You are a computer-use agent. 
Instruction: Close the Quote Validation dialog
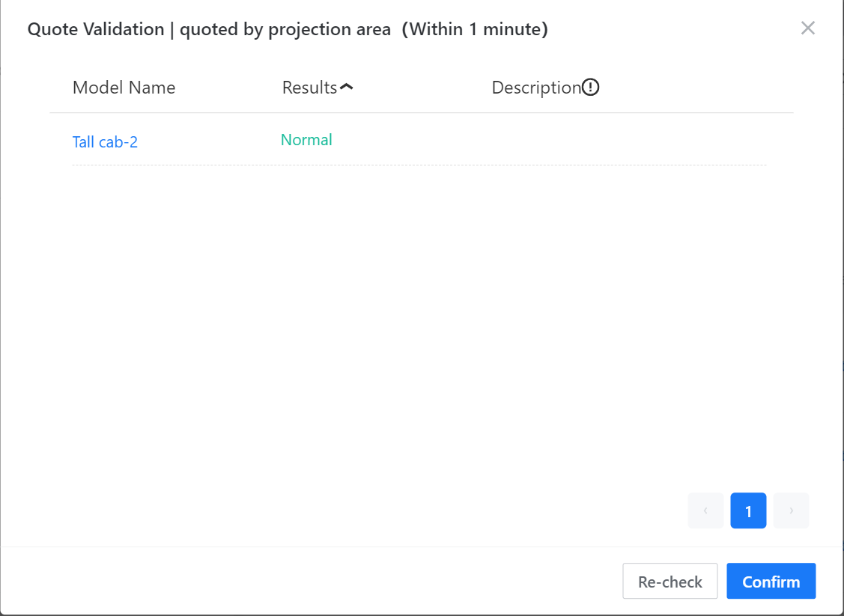(x=807, y=28)
